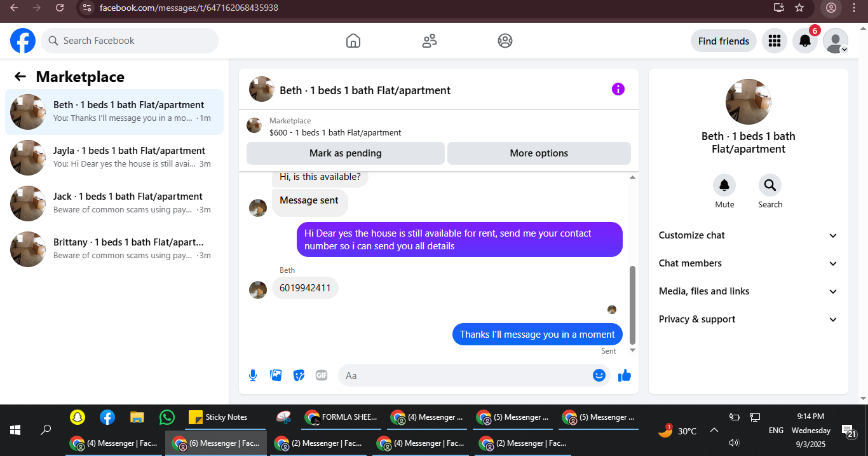
Task: Click the Facebook logo
Action: click(23, 41)
